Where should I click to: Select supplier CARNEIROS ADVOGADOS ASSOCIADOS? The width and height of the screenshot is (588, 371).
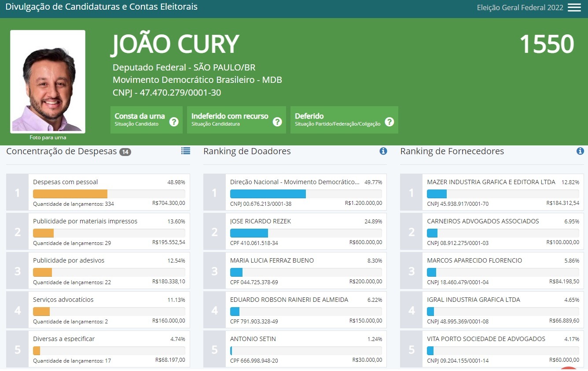pos(502,231)
